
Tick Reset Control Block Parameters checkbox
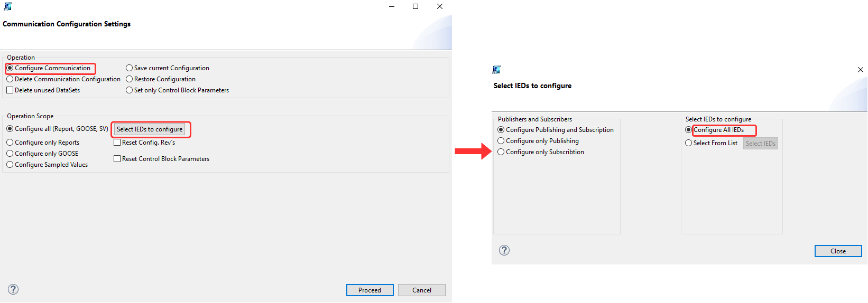pos(117,159)
